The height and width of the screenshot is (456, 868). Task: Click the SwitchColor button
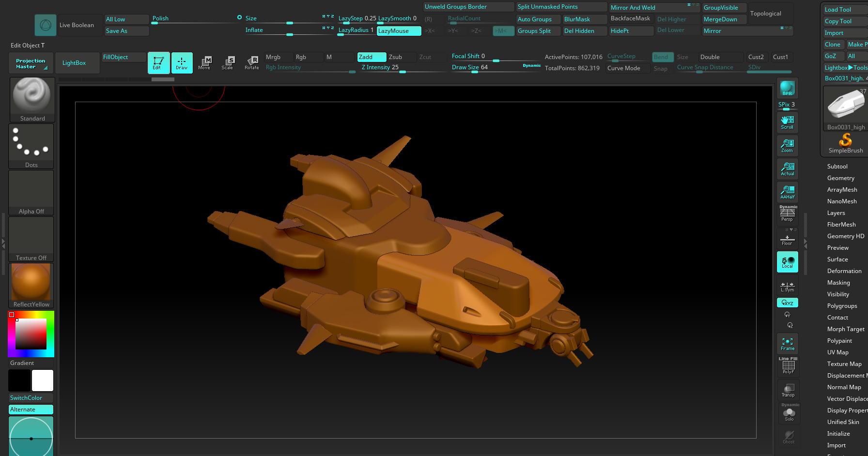tap(31, 398)
